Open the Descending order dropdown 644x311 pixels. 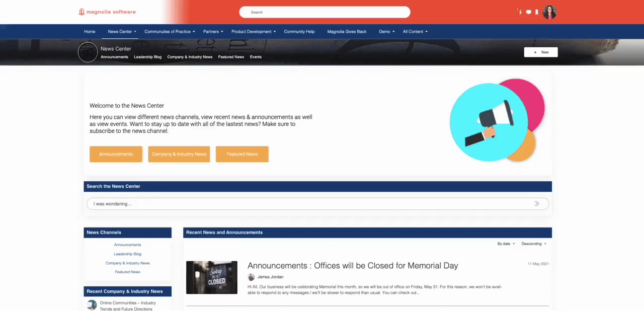(x=533, y=244)
